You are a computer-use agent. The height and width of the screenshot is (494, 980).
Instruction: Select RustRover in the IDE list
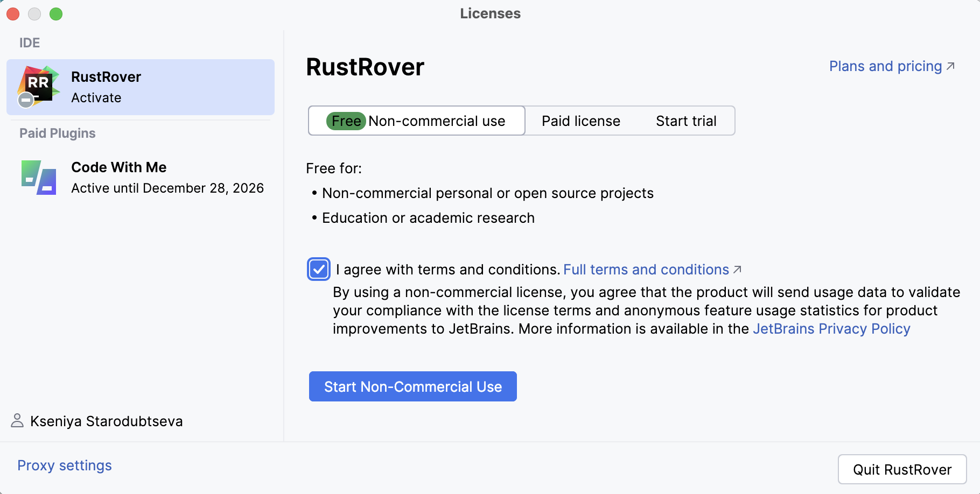(140, 87)
